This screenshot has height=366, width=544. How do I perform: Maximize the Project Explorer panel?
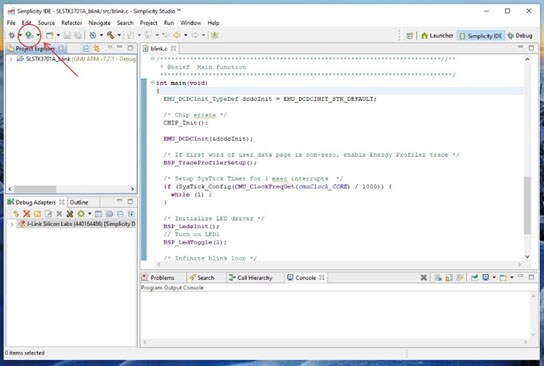tap(130, 48)
